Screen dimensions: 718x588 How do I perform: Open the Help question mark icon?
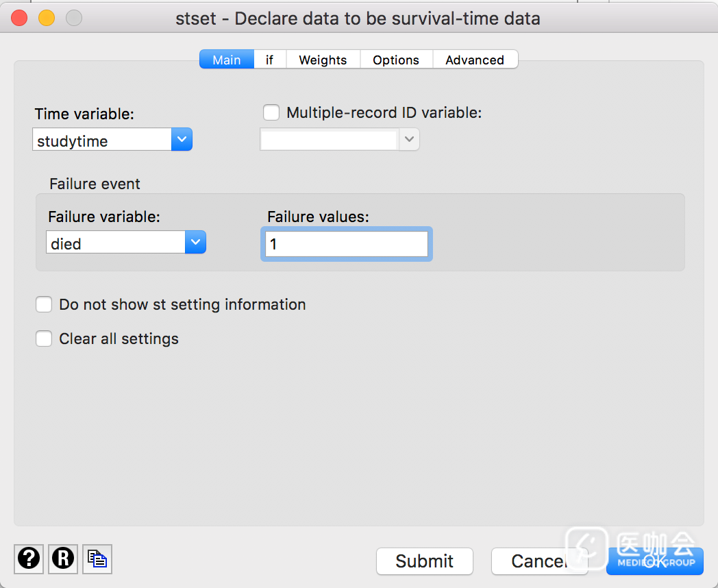(29, 559)
